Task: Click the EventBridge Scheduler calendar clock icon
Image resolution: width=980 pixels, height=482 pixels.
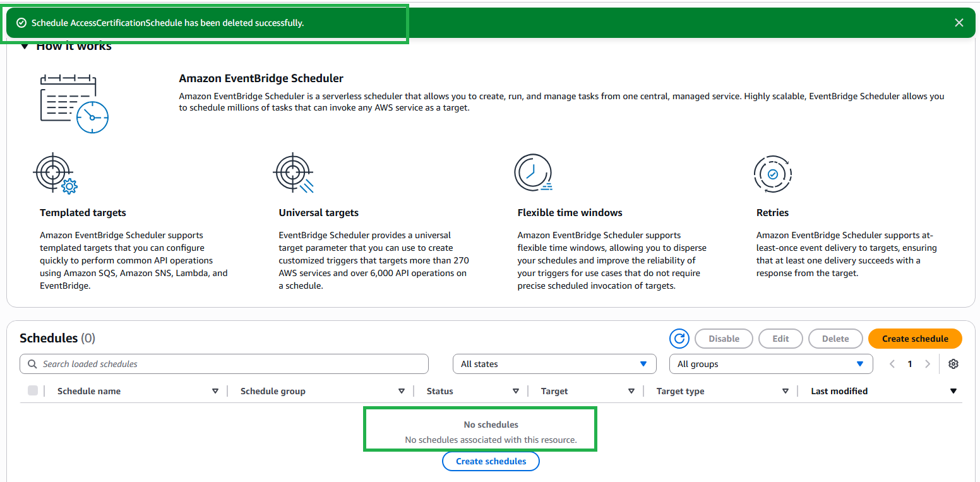Action: click(x=75, y=104)
